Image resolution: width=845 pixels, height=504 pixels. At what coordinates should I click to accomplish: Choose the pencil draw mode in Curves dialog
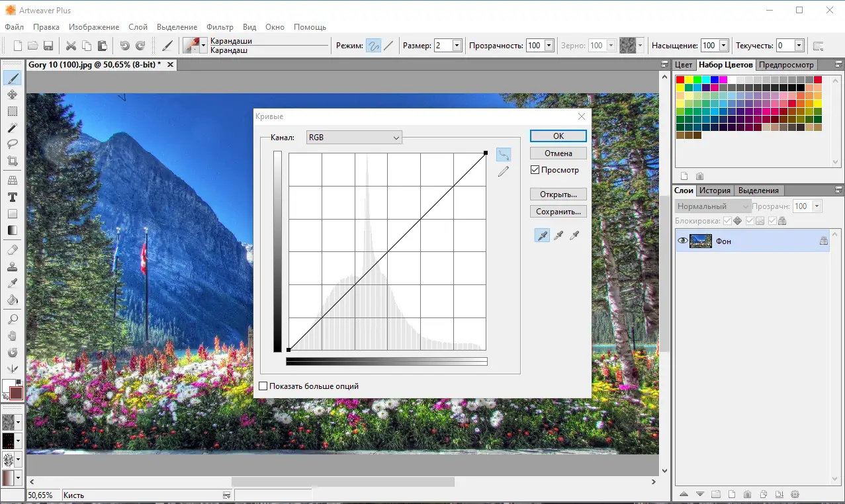click(504, 171)
